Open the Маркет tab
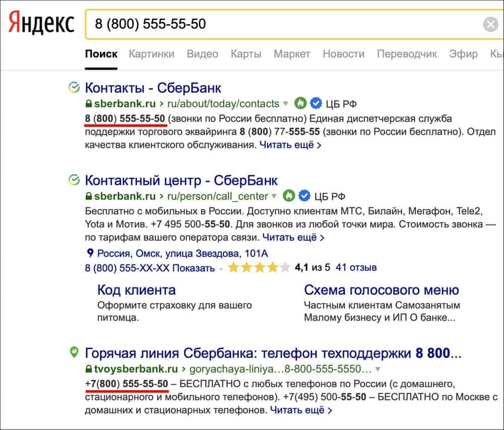This screenshot has height=430, width=504. (x=292, y=54)
